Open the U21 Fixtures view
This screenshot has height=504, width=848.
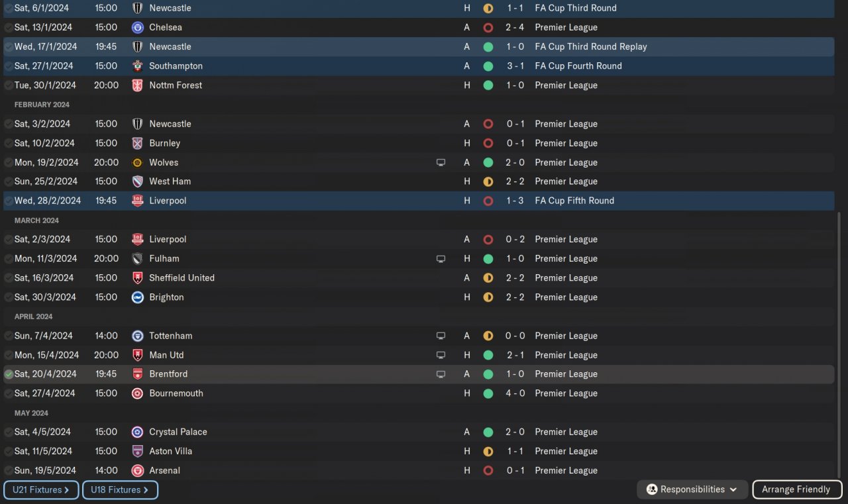41,490
